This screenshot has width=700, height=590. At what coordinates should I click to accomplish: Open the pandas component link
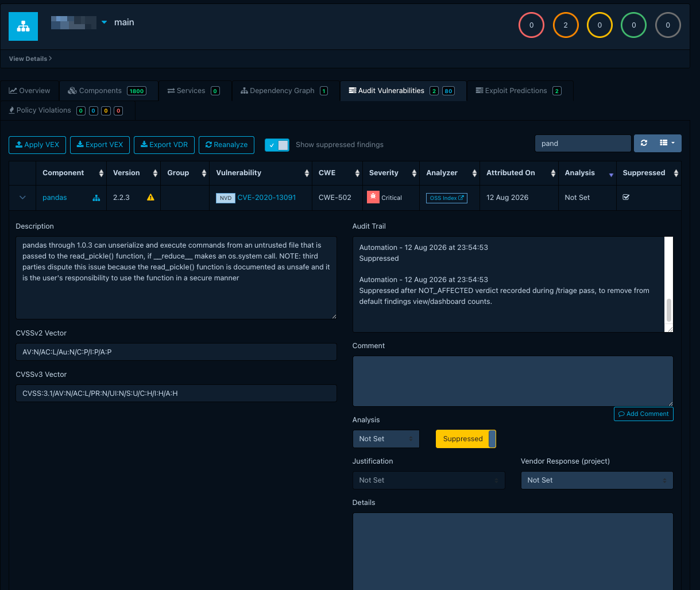pyautogui.click(x=55, y=198)
